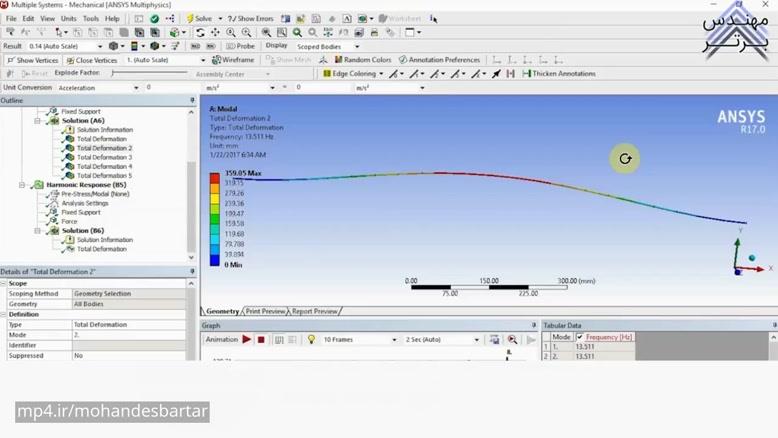Open the viewports layout icon
The height and width of the screenshot is (438, 778).
[410, 32]
